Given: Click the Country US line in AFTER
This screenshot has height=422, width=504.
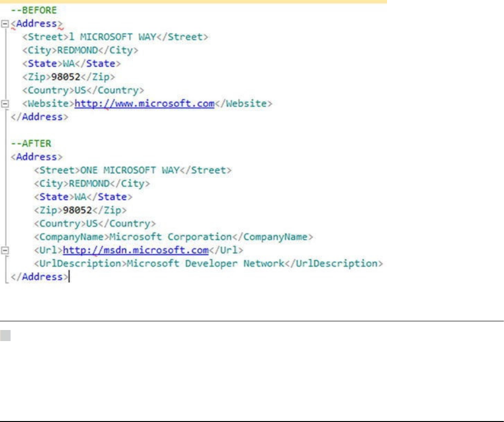Looking at the screenshot, I should [x=94, y=224].
